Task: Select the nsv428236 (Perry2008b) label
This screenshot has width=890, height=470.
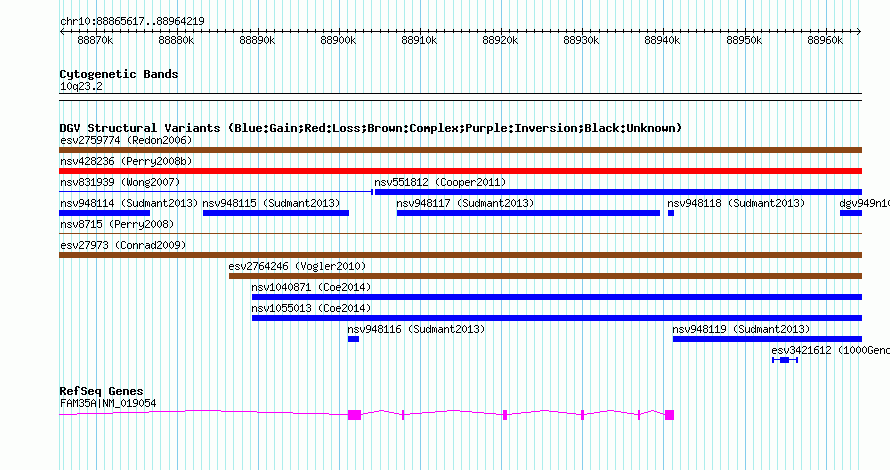Action: [x=126, y=161]
